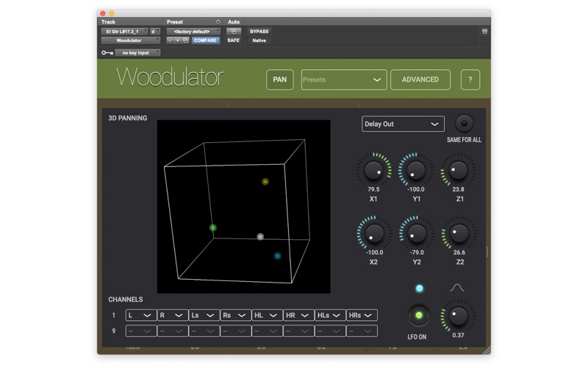Screen dimensions: 588x368
Task: Open the factory default preset selector
Action: click(193, 32)
